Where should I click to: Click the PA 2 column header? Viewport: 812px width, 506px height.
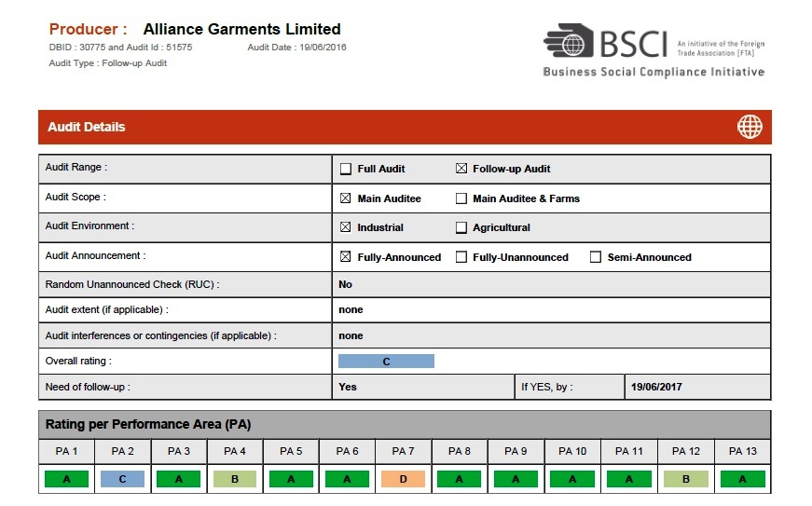[x=122, y=451]
